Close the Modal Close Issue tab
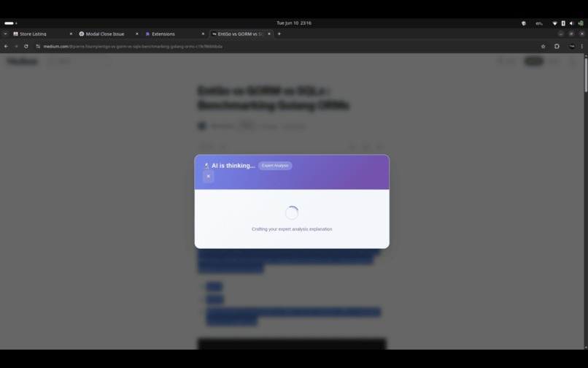The width and height of the screenshot is (588, 368). pos(137,34)
